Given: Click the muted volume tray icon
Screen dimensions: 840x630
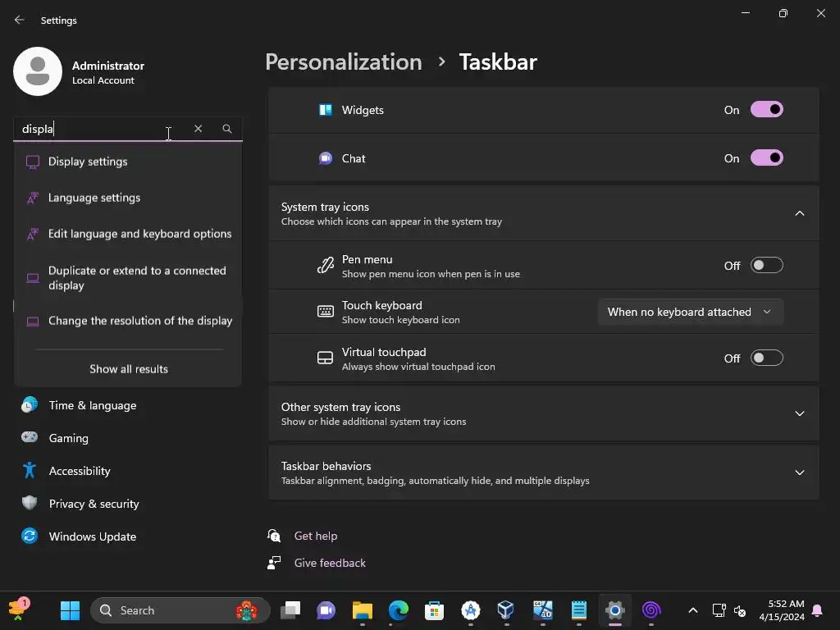Looking at the screenshot, I should (740, 610).
